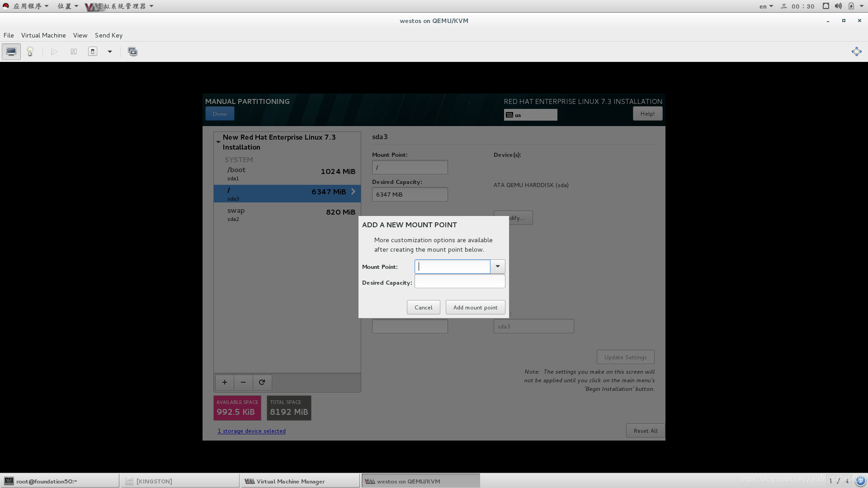Switch to root@foundation50 terminal in taskbar
868x488 pixels.
[x=60, y=481]
